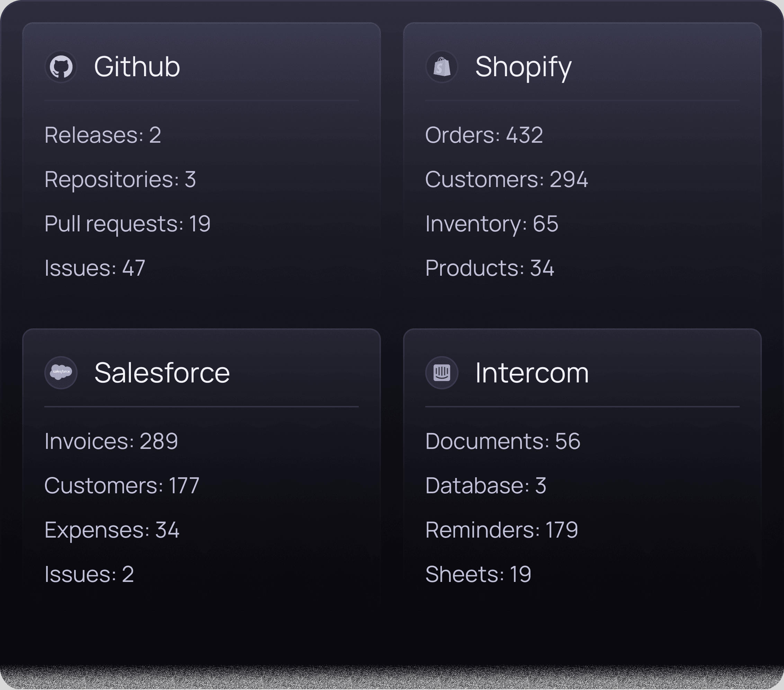The image size is (784, 690).
Task: Click 'Customers: 294' in Shopify card
Action: coord(507,179)
